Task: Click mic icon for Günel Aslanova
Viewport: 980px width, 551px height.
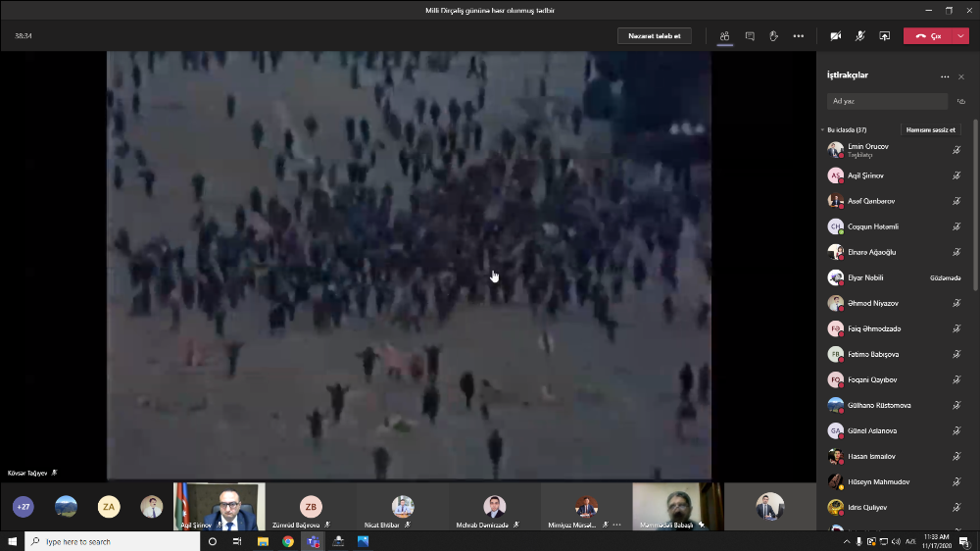Action: pyautogui.click(x=956, y=431)
